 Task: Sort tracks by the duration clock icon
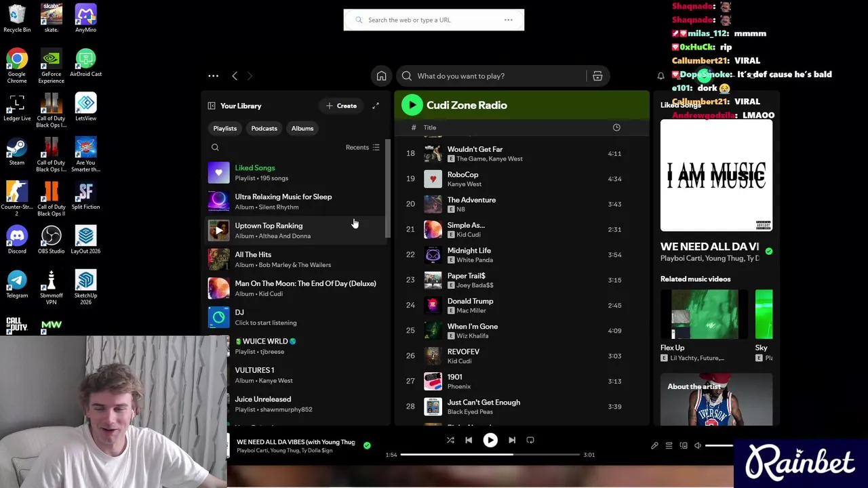tap(616, 127)
